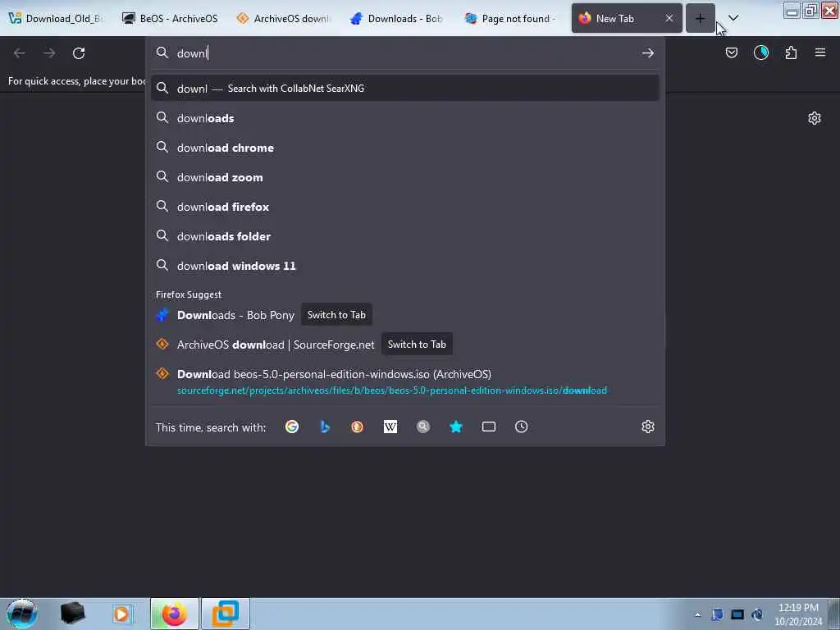Image resolution: width=840 pixels, height=630 pixels.
Task: Open the VMware icon in the taskbar
Action: 226,614
